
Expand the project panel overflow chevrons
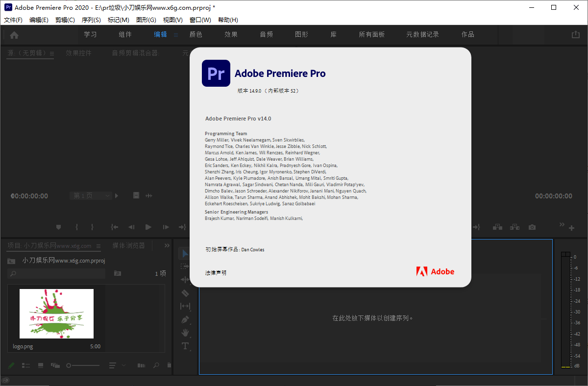(x=167, y=245)
